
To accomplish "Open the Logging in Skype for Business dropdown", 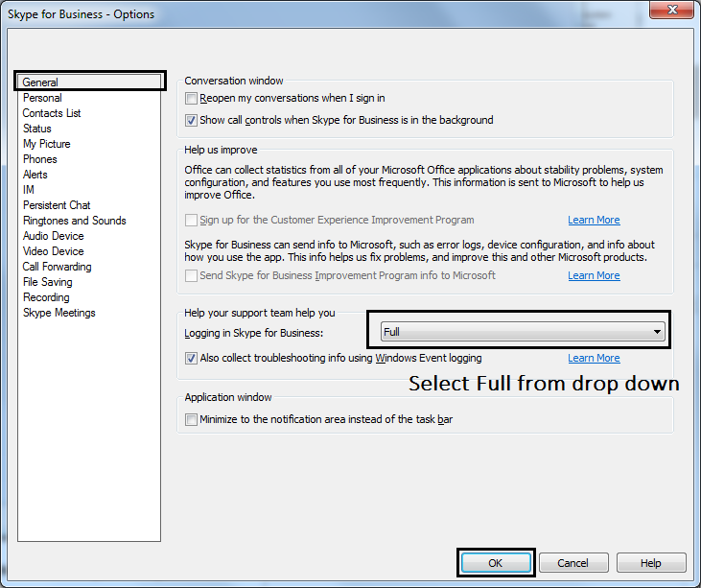I will click(x=523, y=332).
